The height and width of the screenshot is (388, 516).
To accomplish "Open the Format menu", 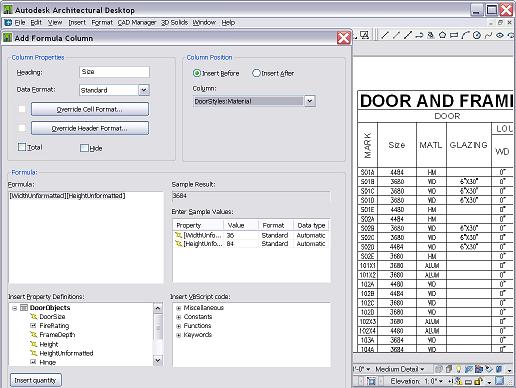I will tap(102, 23).
